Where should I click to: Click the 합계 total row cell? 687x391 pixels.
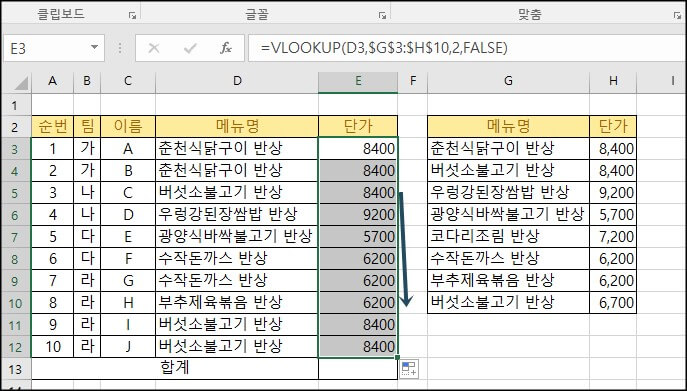tap(175, 369)
